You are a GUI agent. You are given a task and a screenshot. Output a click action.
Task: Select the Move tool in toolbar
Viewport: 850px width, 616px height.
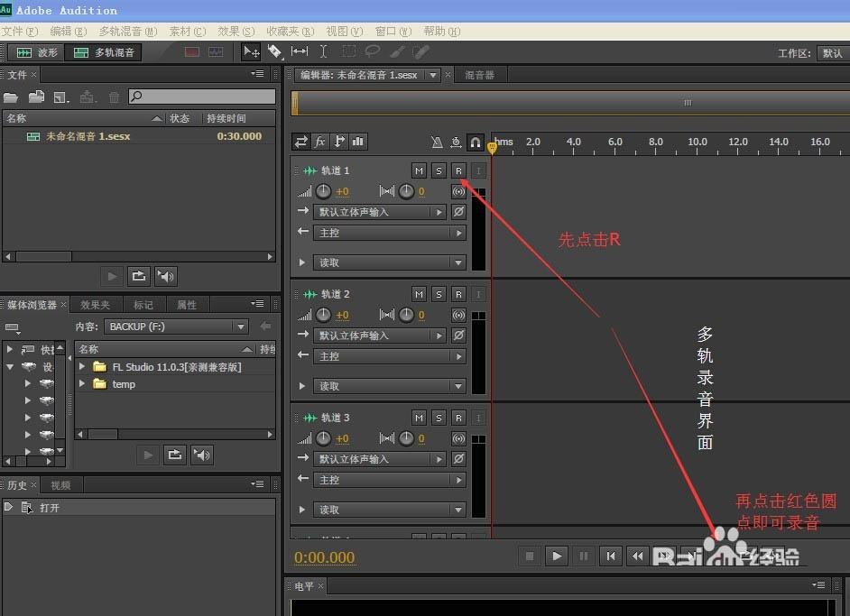point(250,51)
